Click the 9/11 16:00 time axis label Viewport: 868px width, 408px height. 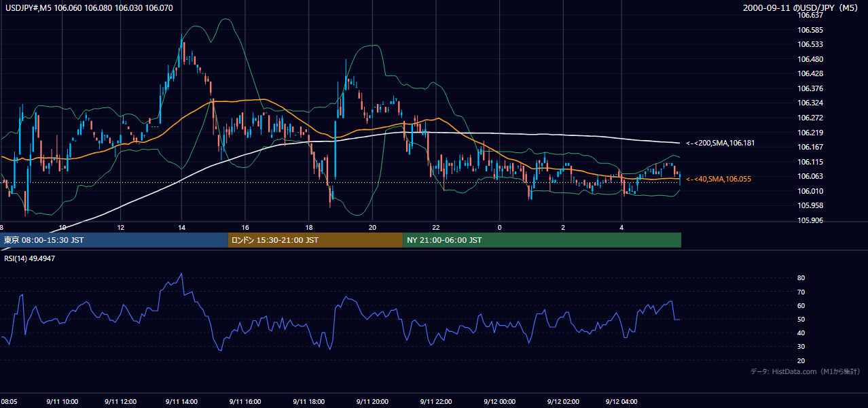coord(245,401)
